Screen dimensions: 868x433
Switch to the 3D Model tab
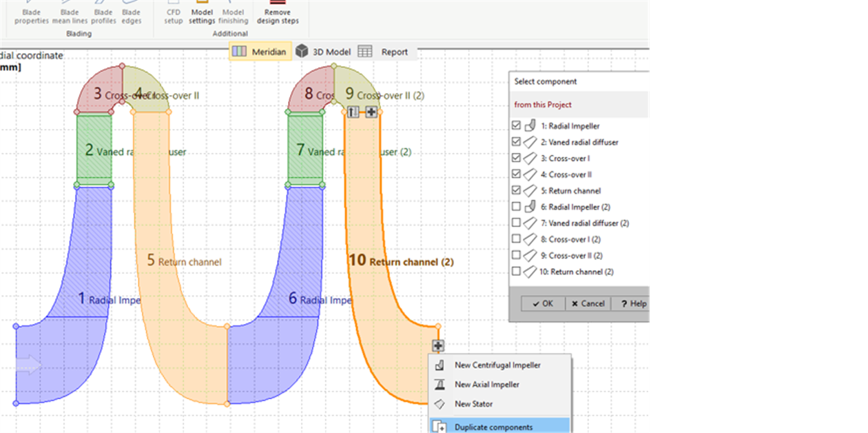click(x=324, y=51)
